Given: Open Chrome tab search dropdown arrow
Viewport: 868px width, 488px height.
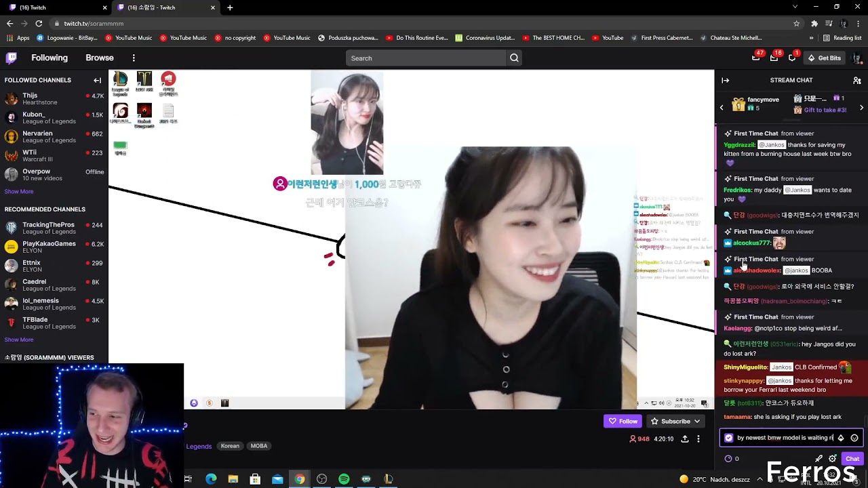Looking at the screenshot, I should coord(795,7).
